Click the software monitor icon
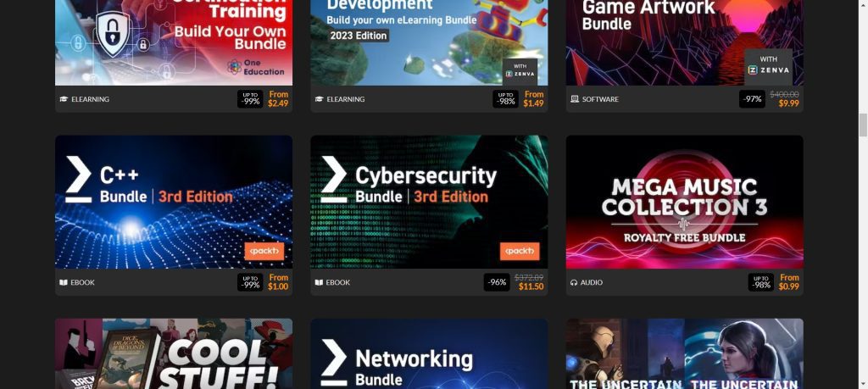The width and height of the screenshot is (868, 389). click(x=575, y=99)
